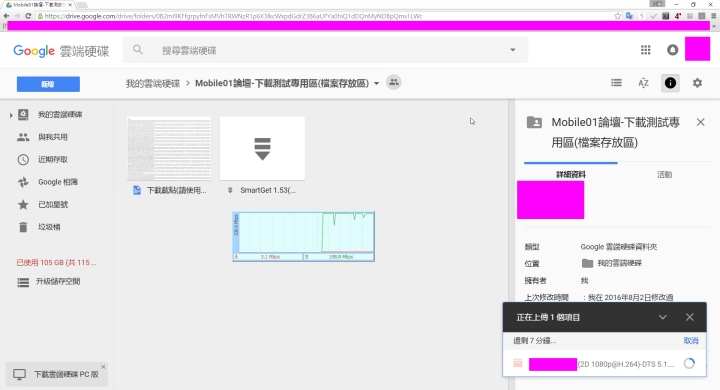Click upgrade storage link

click(58, 282)
